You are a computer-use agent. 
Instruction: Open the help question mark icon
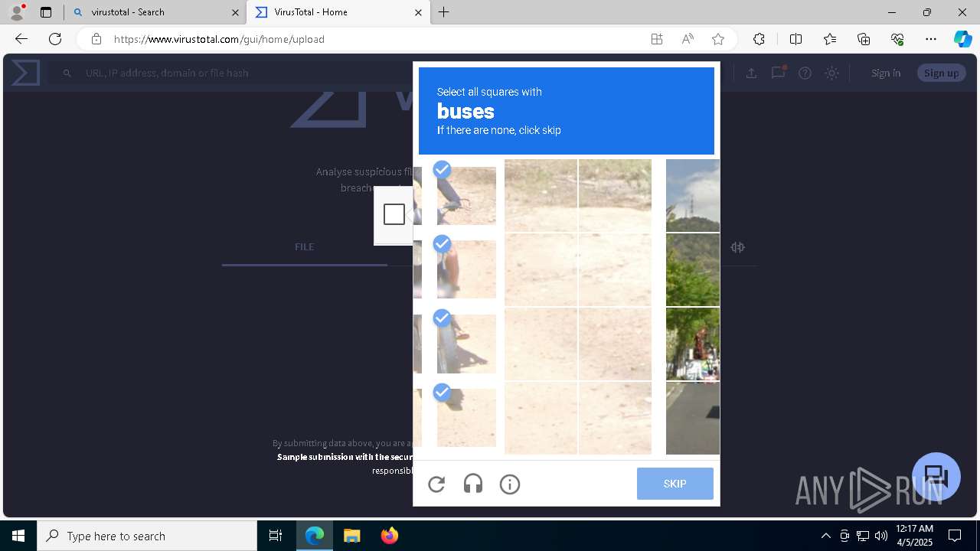805,73
